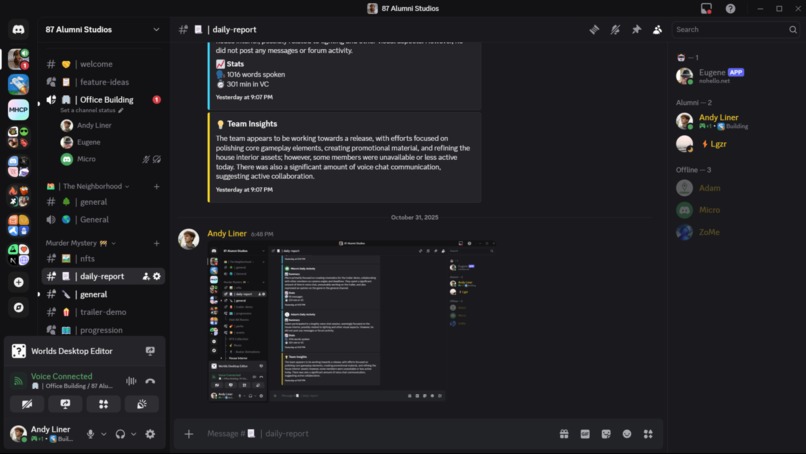Start an activity button
Viewport: 806px width, 454px height.
(x=103, y=404)
